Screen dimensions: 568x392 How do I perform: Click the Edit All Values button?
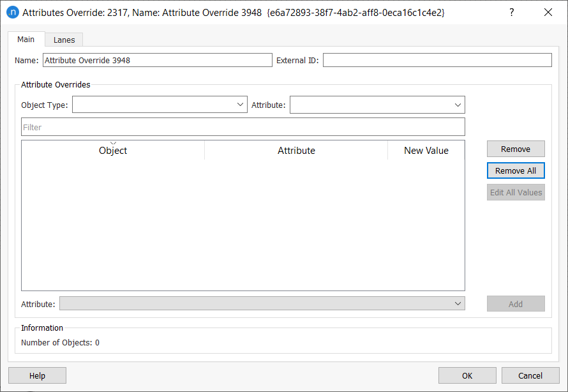coord(516,192)
